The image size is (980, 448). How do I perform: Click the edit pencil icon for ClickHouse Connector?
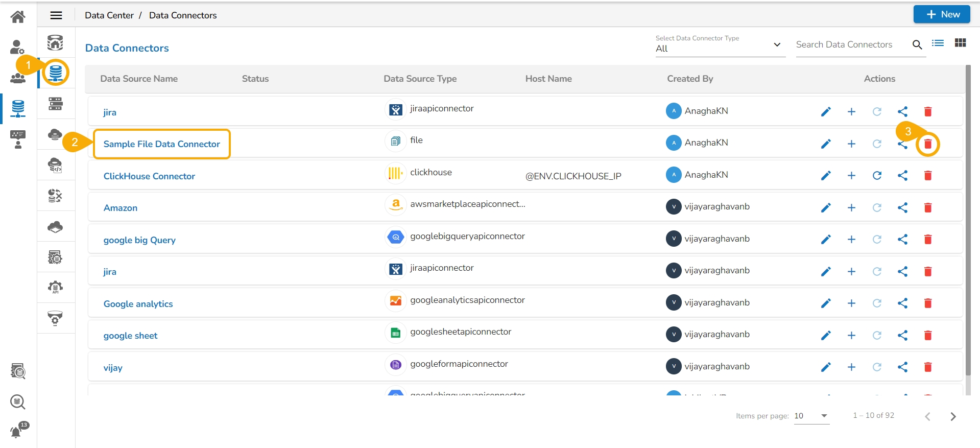pyautogui.click(x=825, y=176)
